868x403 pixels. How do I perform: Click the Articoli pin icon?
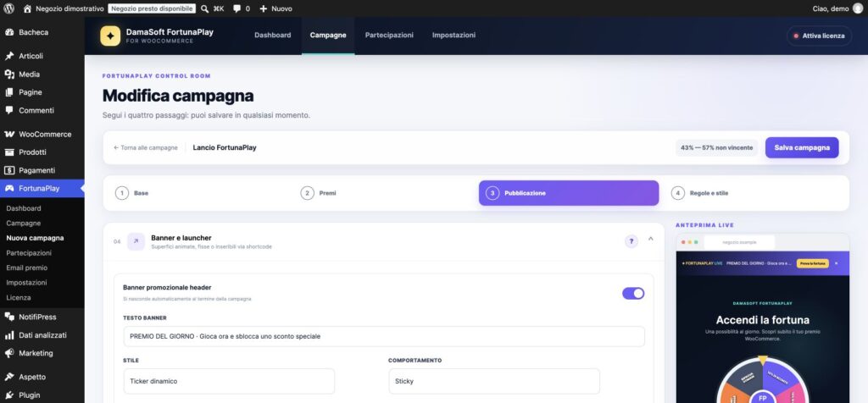click(x=8, y=56)
